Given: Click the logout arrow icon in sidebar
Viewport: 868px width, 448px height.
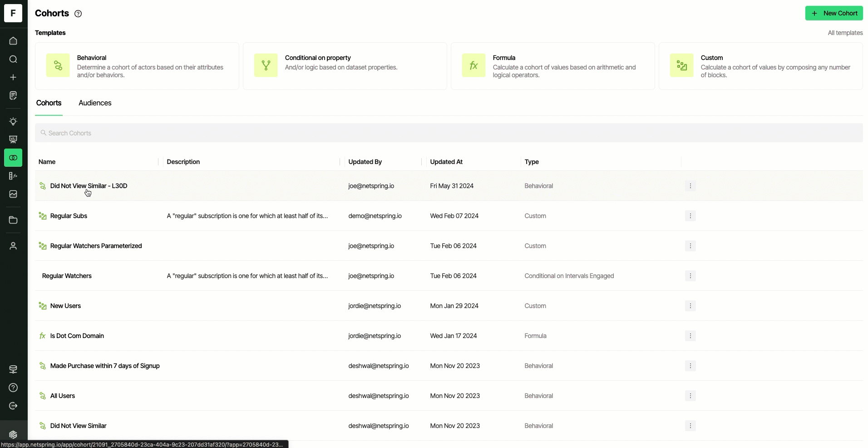Looking at the screenshot, I should pos(13,406).
